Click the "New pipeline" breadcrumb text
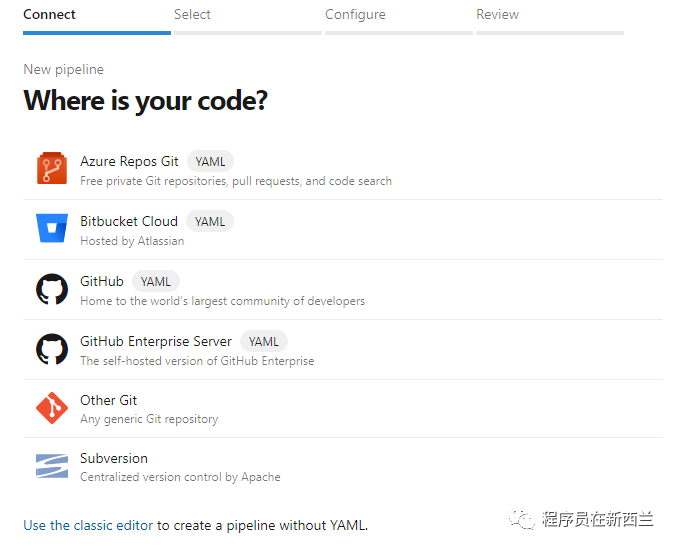 tap(63, 69)
